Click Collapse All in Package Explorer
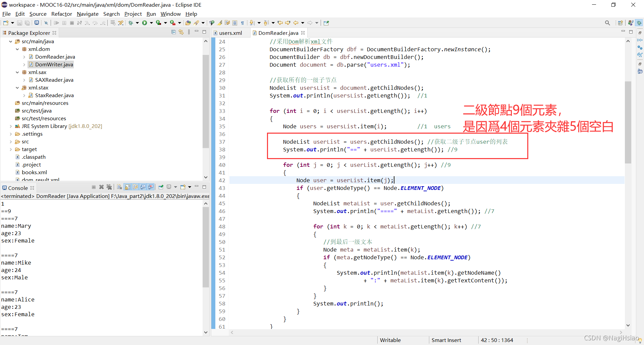Viewport: 644px width, 345px height. 173,32
